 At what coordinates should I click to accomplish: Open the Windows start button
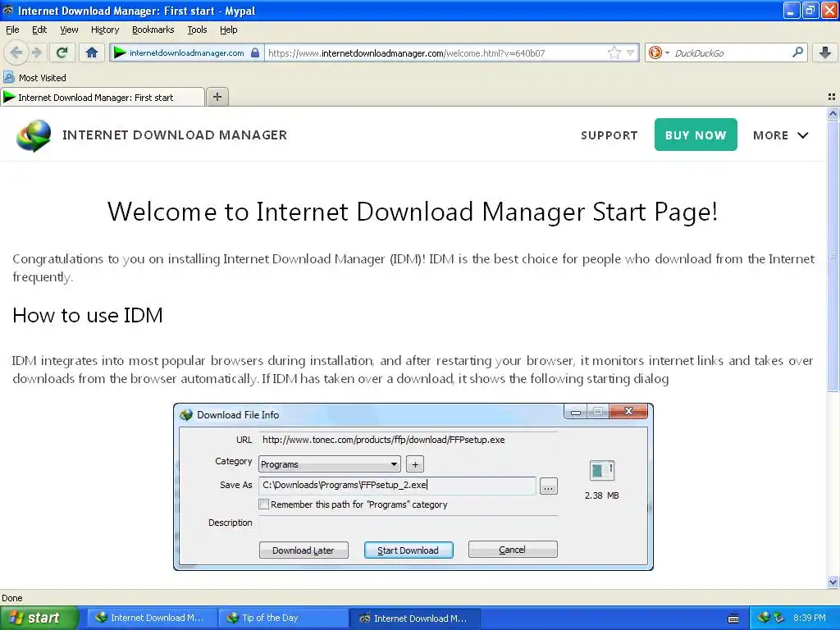coord(39,618)
